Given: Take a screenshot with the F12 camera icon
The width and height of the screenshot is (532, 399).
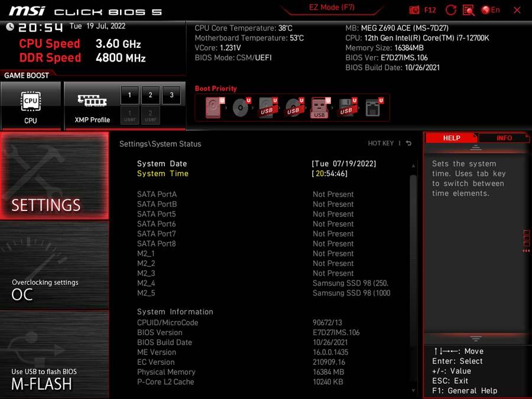Looking at the screenshot, I should [x=414, y=10].
